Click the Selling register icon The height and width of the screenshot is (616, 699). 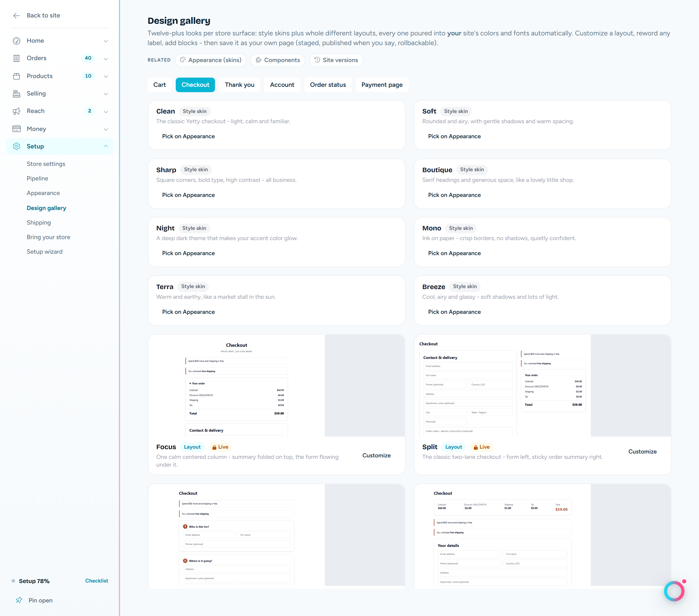[x=17, y=94]
